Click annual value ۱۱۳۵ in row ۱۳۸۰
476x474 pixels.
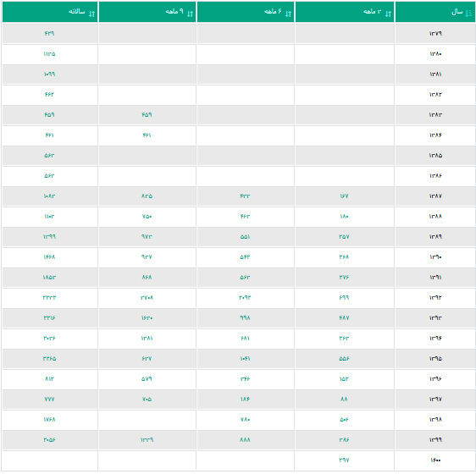click(49, 53)
